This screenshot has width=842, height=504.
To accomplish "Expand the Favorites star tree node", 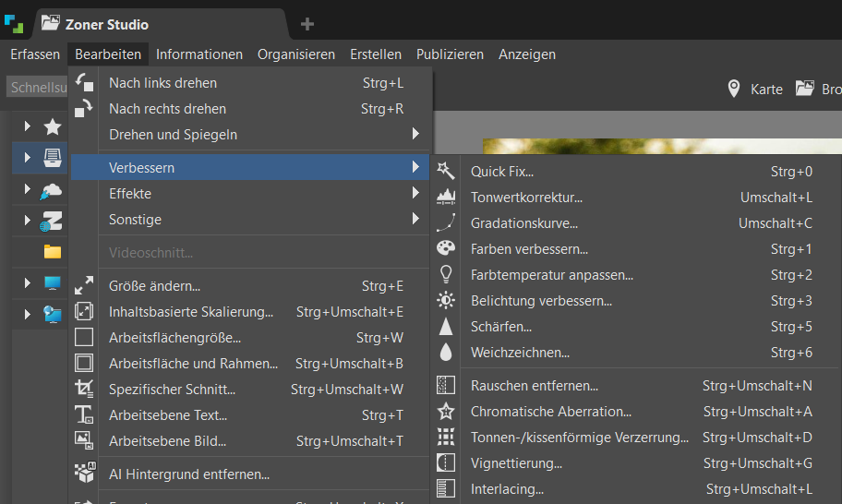I will (x=27, y=126).
